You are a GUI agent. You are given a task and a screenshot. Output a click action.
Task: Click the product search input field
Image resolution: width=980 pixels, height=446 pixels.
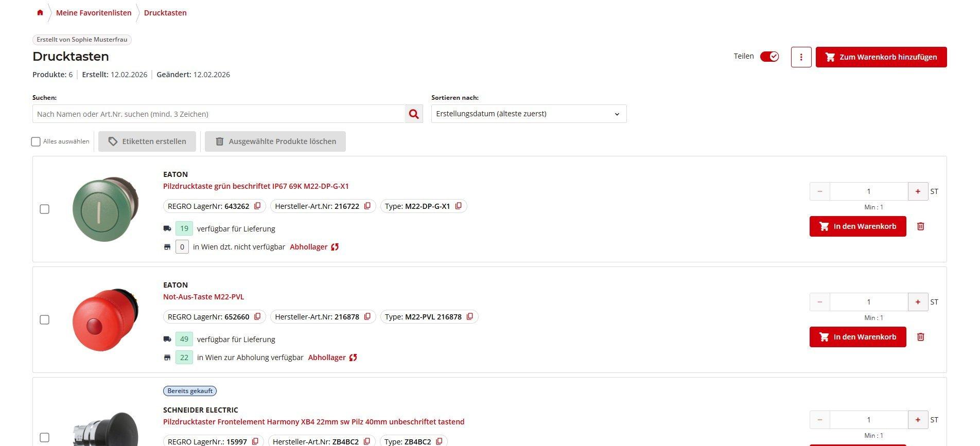219,114
